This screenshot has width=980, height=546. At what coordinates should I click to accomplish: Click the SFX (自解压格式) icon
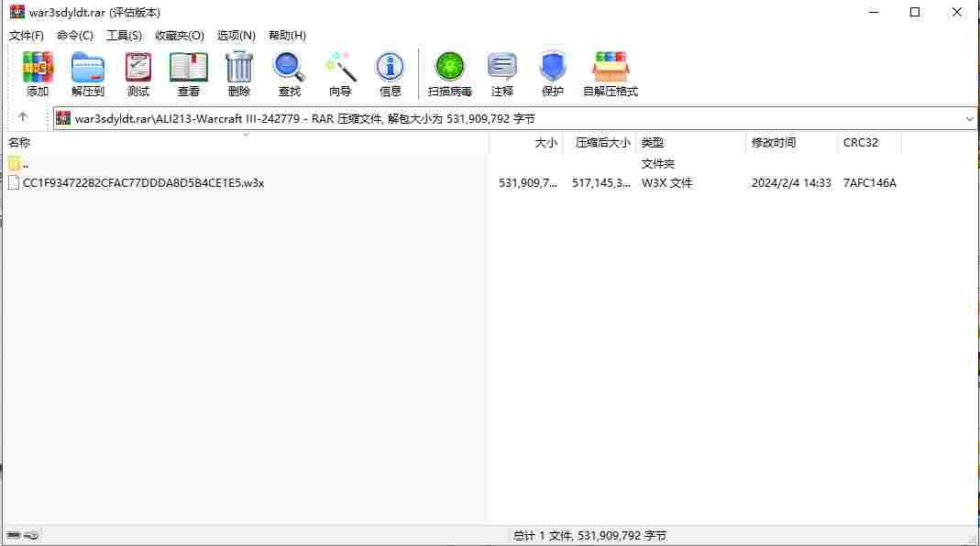[x=610, y=73]
